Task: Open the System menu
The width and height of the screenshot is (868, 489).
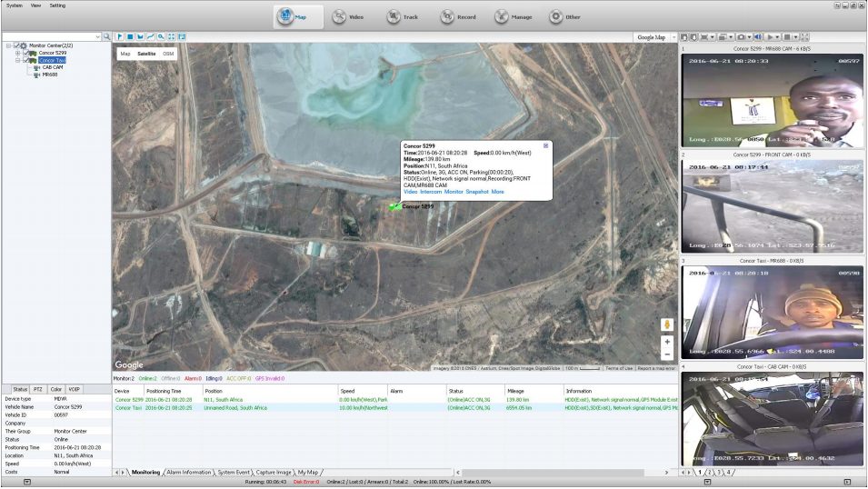Action: click(15, 5)
